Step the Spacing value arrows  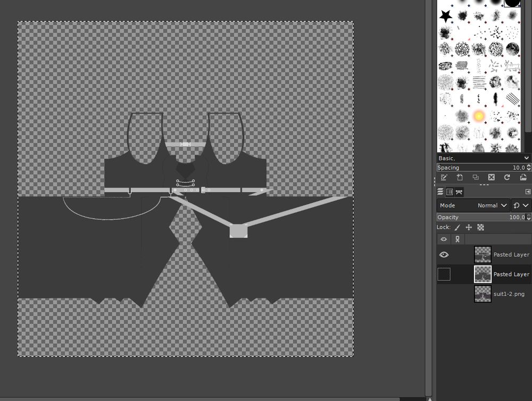pos(529,168)
